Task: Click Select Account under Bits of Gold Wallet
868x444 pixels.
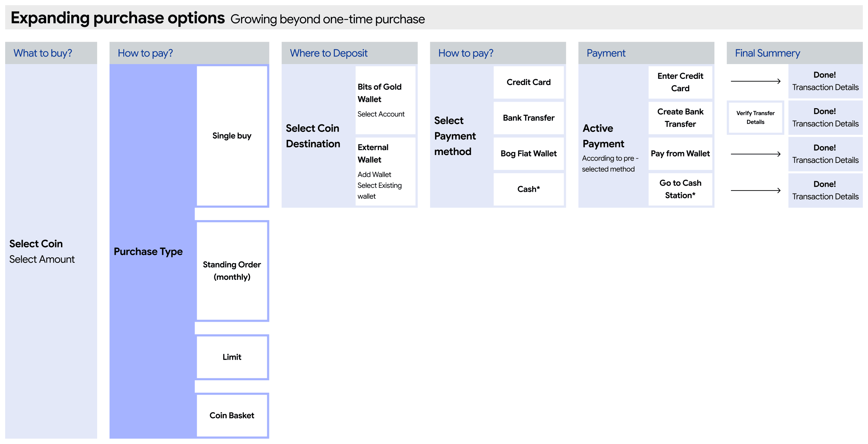Action: point(381,114)
